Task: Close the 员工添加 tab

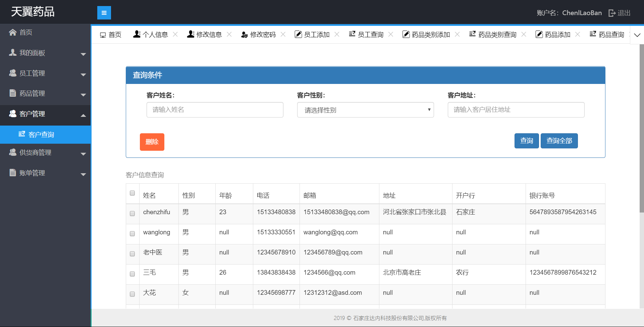Action: click(337, 34)
